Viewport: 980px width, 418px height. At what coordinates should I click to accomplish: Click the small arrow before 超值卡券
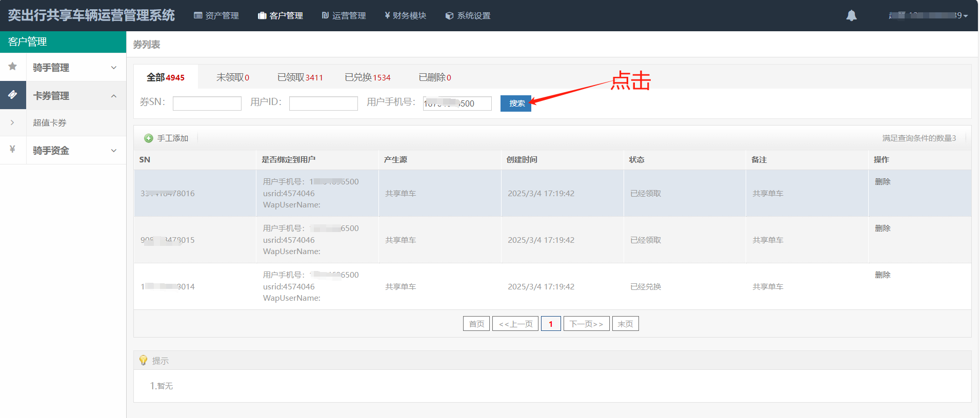pos(12,122)
